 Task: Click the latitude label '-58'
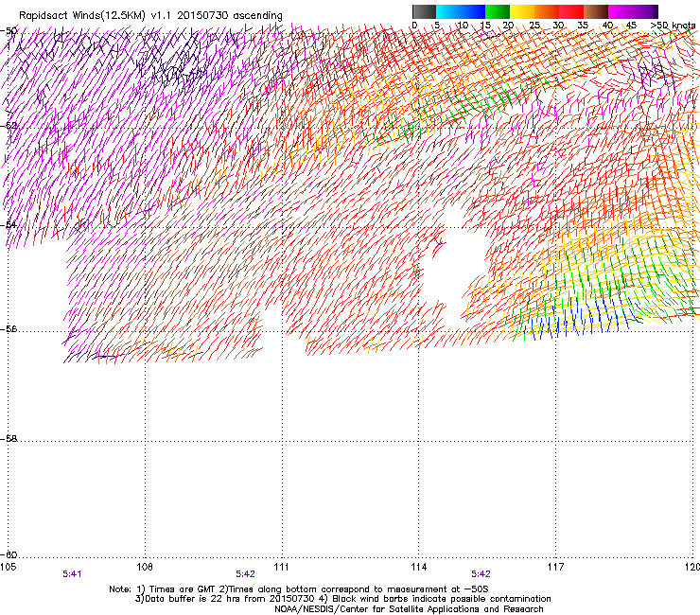(9, 439)
